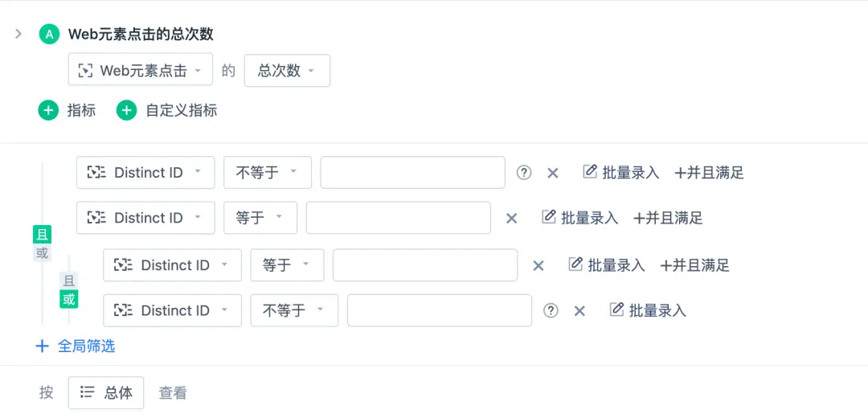Click 批量录入 in the first filter row
The image size is (868, 418).
coord(621,172)
